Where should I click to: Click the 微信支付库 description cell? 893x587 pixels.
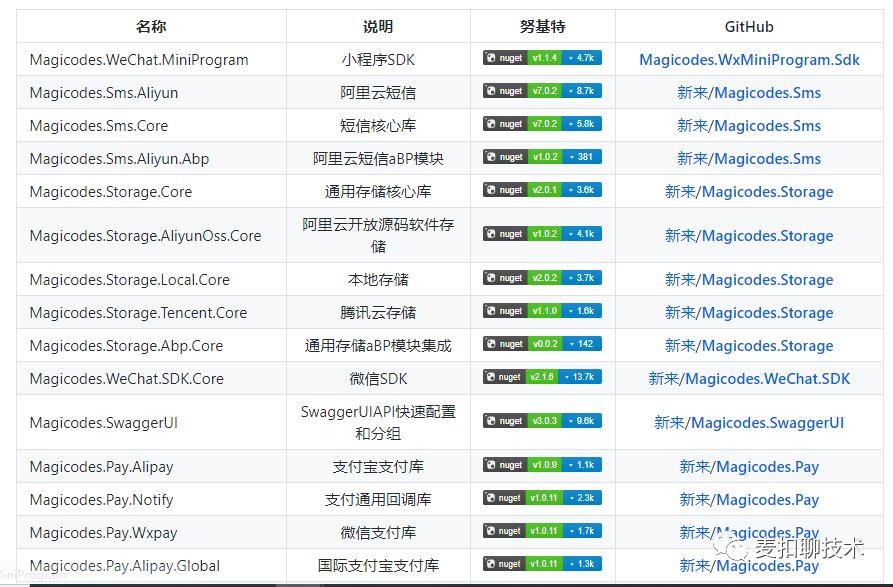pos(378,532)
